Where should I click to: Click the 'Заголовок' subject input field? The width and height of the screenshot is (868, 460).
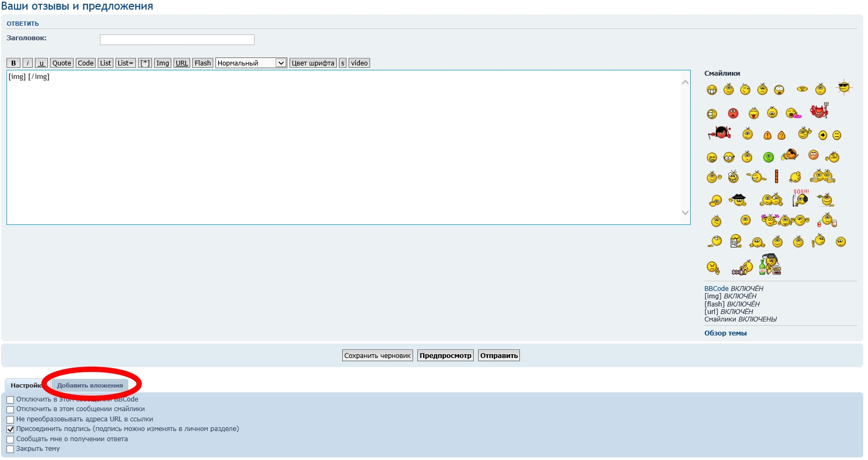coord(177,40)
